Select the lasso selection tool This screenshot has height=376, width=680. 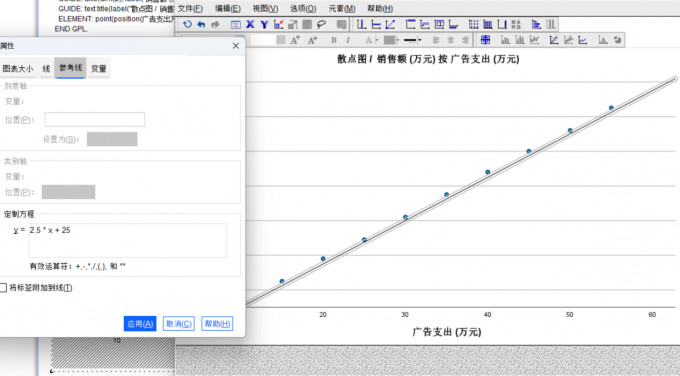(x=321, y=24)
